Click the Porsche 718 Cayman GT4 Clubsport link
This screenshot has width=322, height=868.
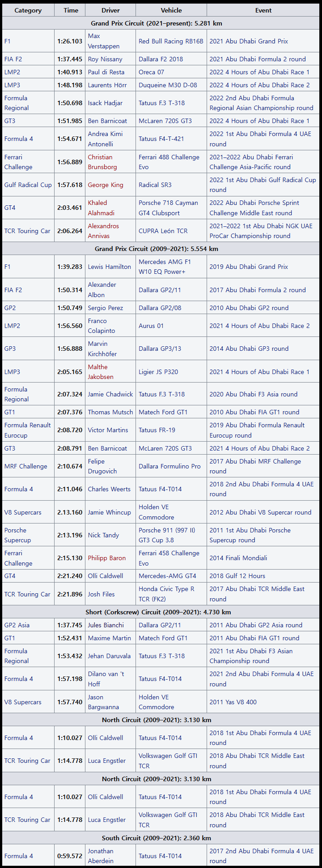click(168, 208)
